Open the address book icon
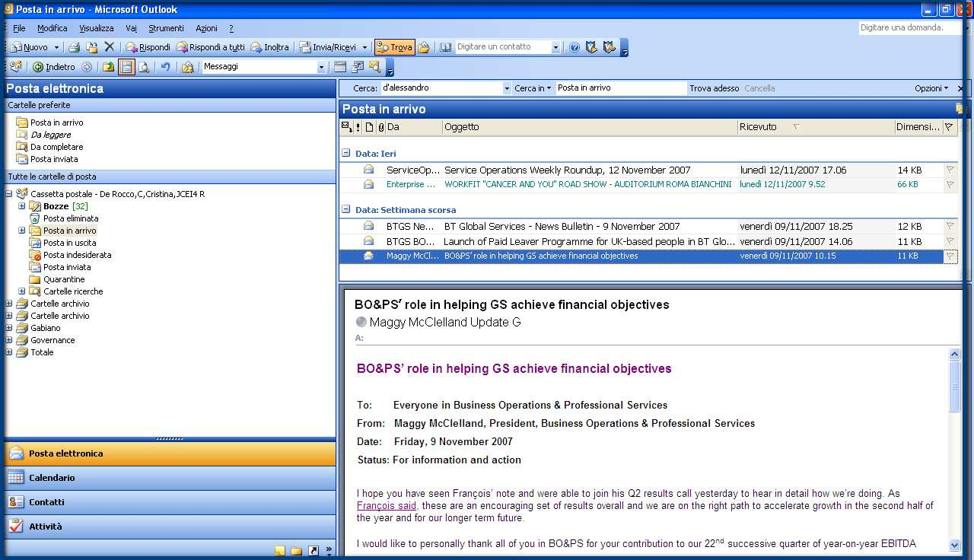The image size is (974, 560). coord(444,47)
